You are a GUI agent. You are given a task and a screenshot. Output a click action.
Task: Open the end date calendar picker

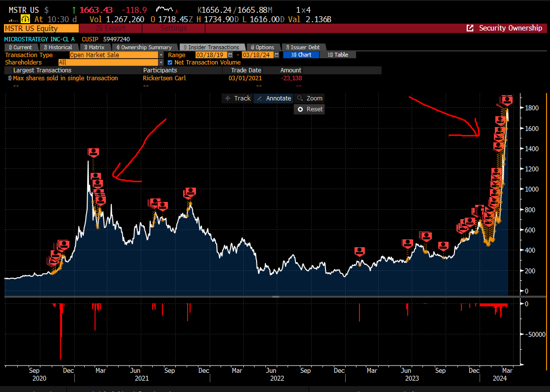276,55
